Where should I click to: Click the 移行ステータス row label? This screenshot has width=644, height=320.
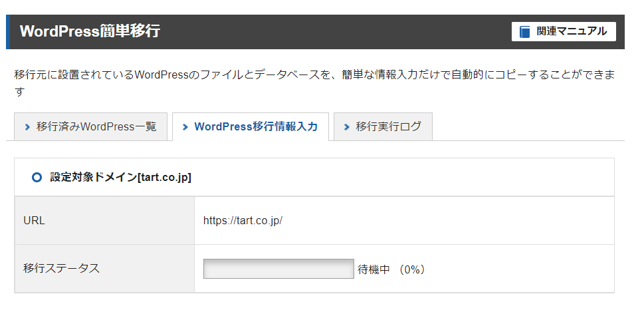coord(61,269)
